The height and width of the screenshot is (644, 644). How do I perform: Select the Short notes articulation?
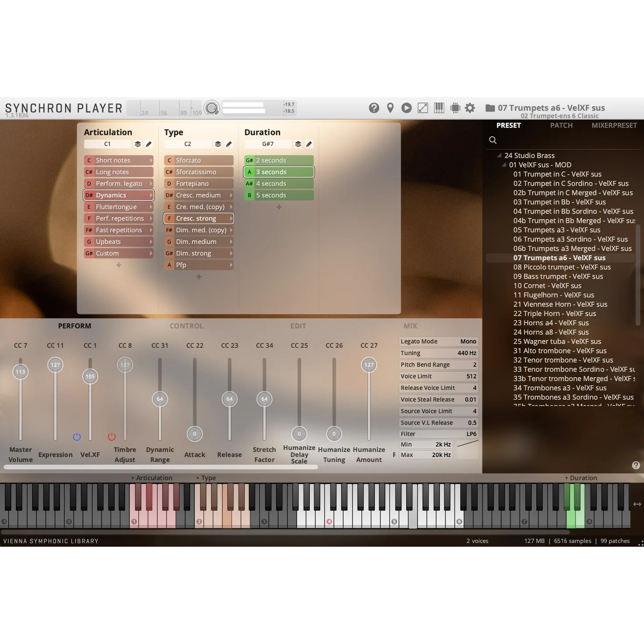(119, 160)
